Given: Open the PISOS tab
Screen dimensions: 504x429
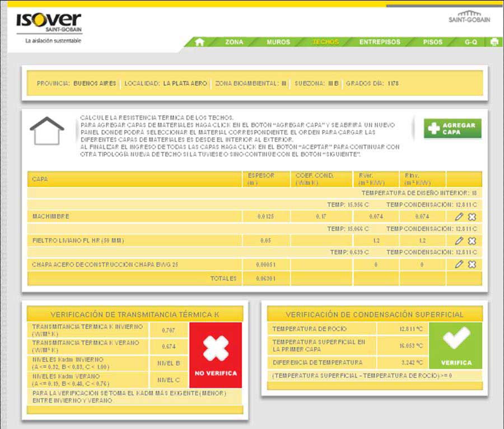Looking at the screenshot, I should coord(433,42).
